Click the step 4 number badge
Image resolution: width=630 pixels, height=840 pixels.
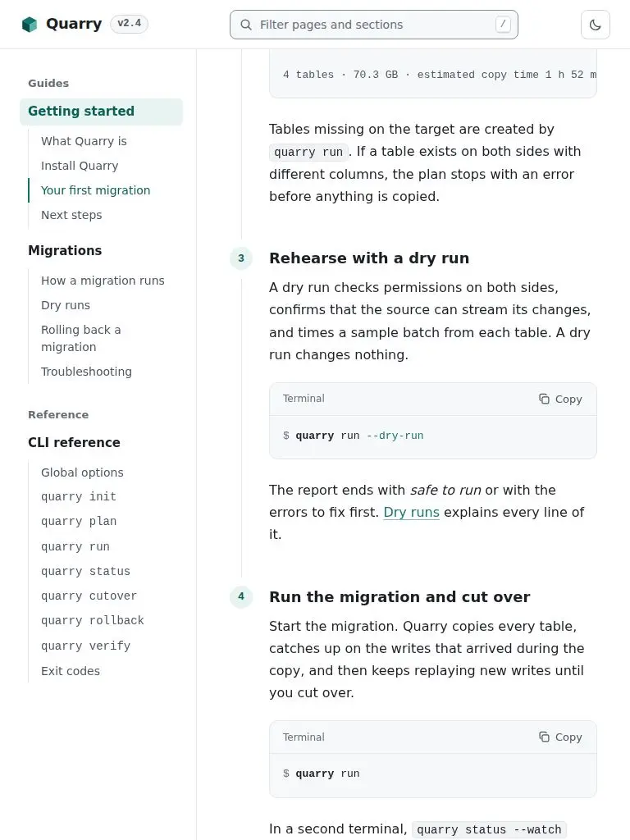pyautogui.click(x=241, y=596)
